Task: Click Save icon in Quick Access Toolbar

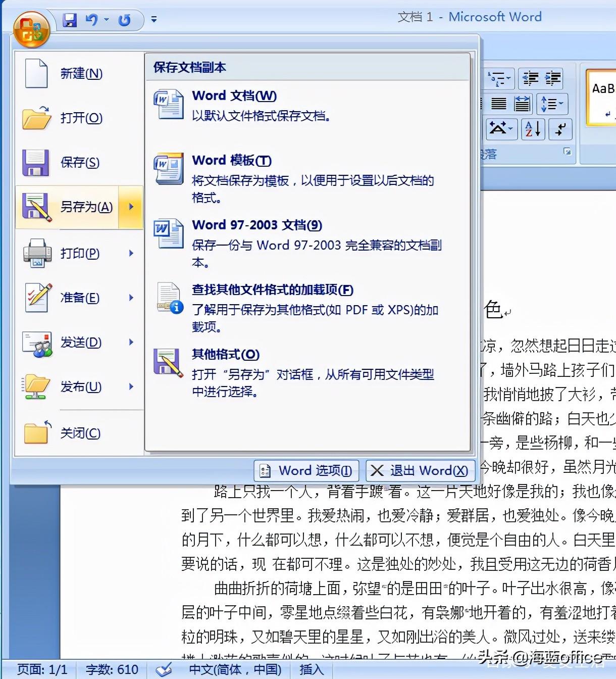Action: click(70, 20)
